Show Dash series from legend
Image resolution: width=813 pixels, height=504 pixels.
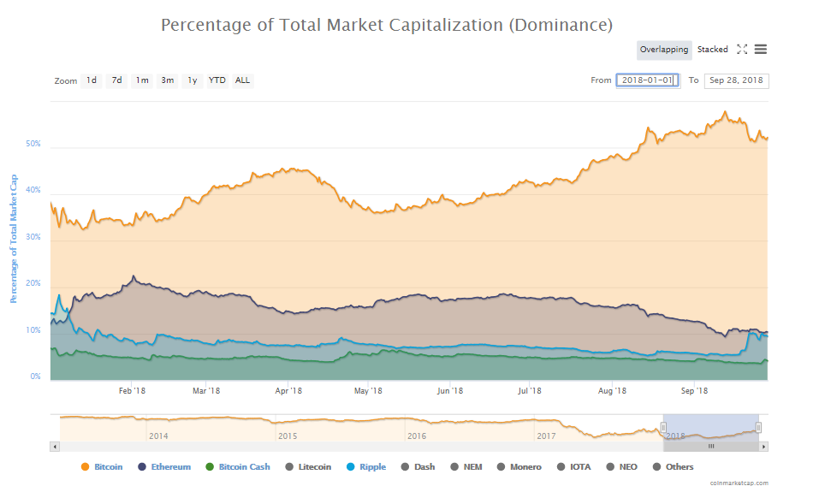(x=418, y=467)
